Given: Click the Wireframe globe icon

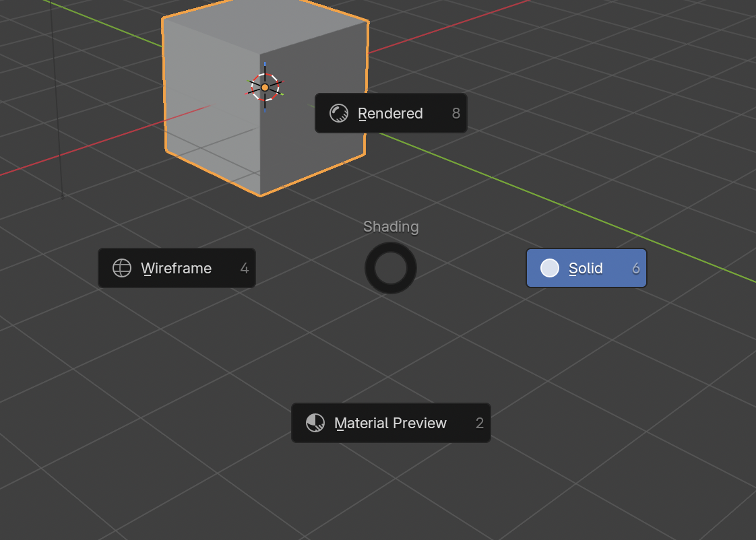Looking at the screenshot, I should [121, 268].
